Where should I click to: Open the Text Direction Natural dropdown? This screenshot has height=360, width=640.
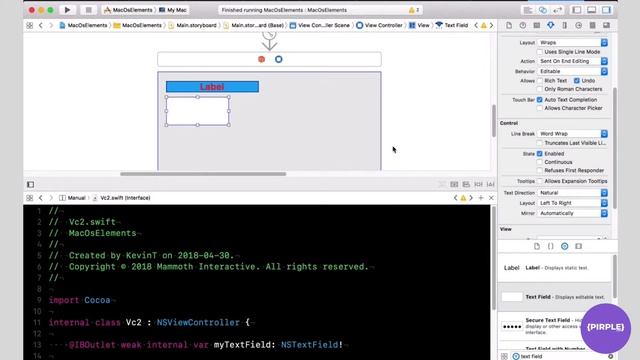click(573, 193)
